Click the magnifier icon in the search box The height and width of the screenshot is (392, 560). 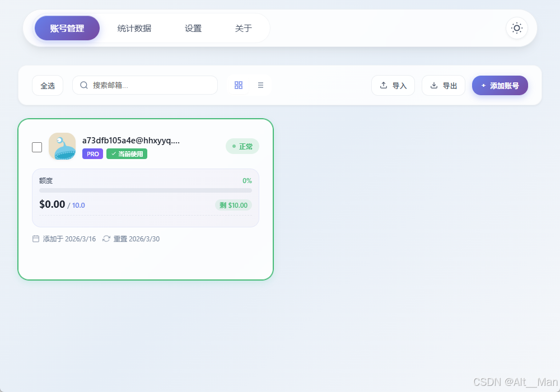coord(83,85)
